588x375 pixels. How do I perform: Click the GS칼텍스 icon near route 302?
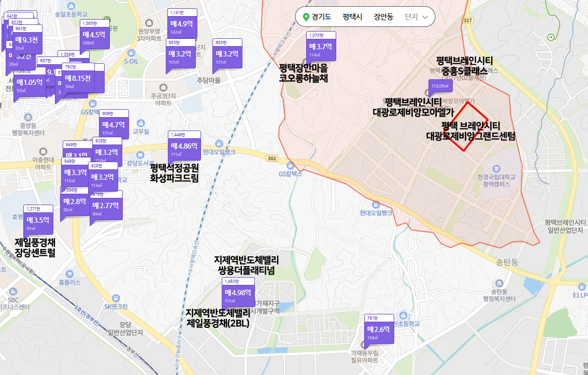click(290, 165)
